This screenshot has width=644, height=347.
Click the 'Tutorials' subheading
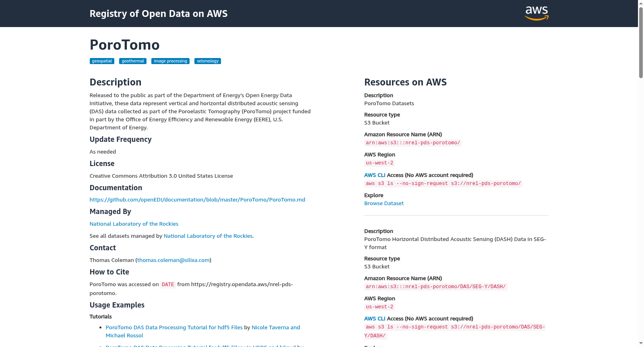pyautogui.click(x=101, y=317)
